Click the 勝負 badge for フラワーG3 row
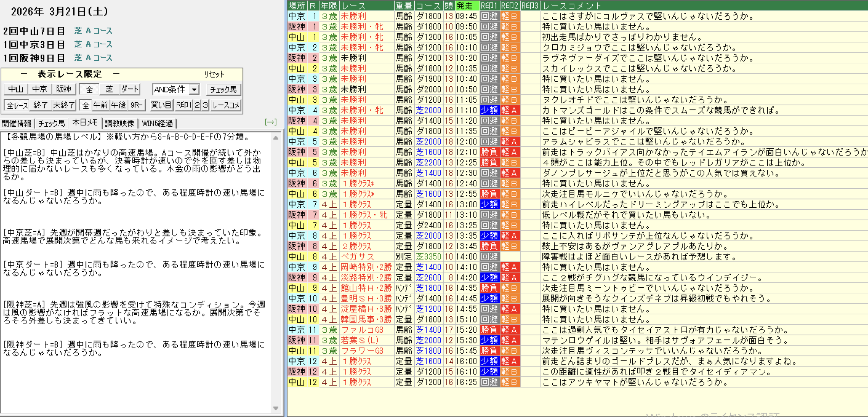This screenshot has height=417, width=868. [x=489, y=351]
